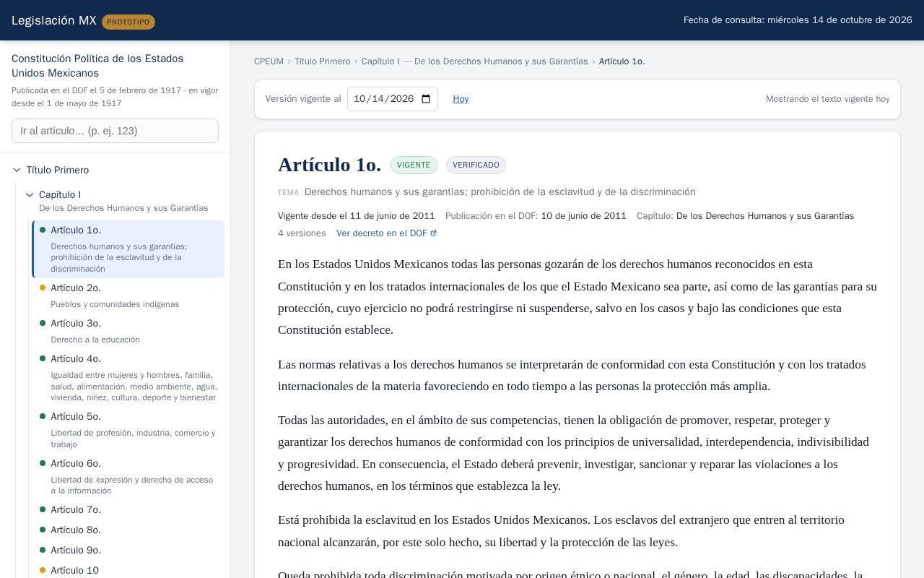Collapse the Título Primero tree node
924x578 pixels.
[17, 171]
